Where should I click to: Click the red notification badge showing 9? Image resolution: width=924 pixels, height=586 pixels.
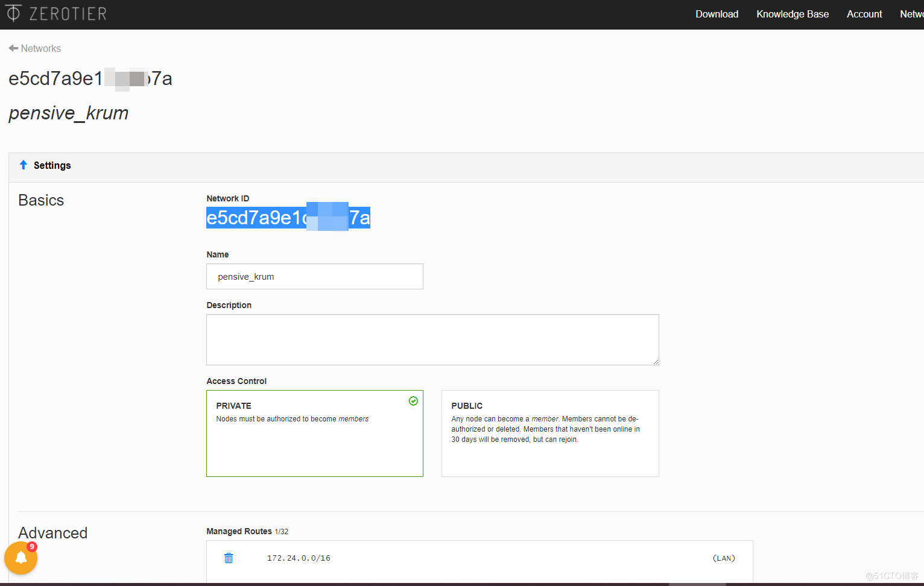click(32, 547)
